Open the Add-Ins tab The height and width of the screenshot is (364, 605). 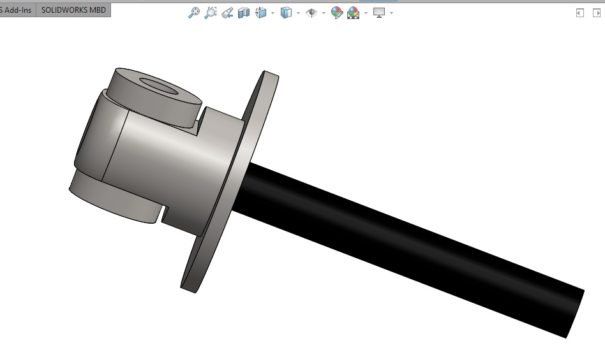[x=17, y=10]
